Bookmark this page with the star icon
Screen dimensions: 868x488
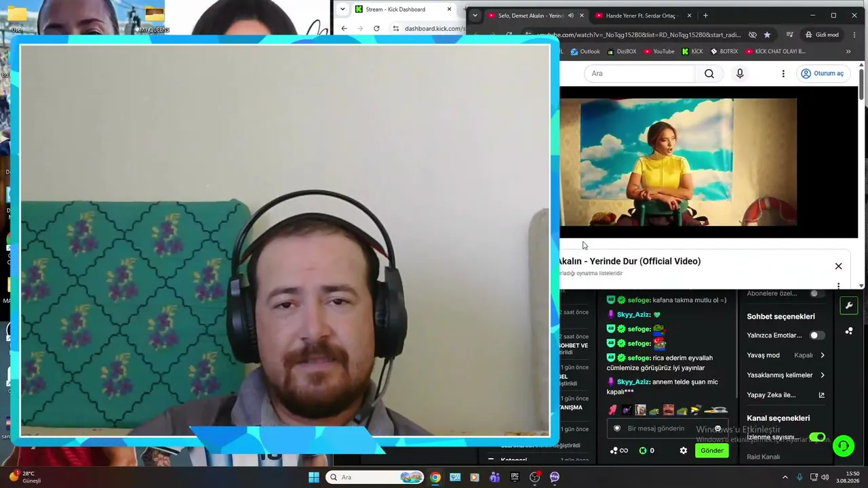[x=767, y=35]
